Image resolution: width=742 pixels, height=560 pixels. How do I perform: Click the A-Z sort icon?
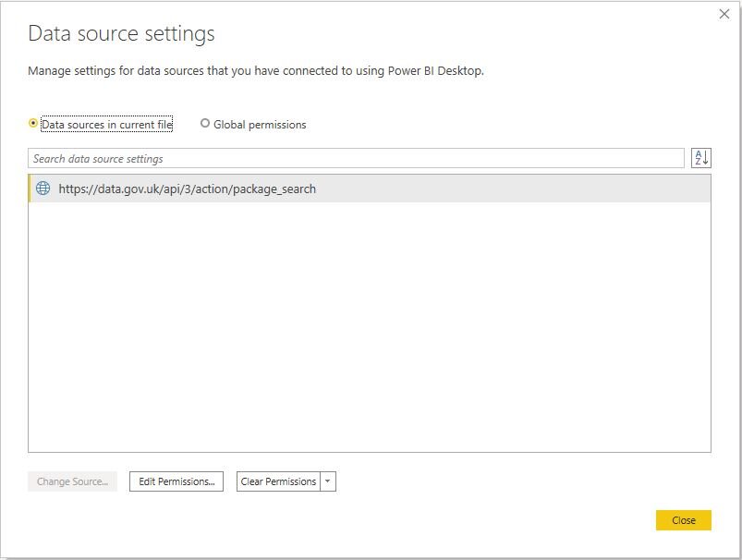(x=700, y=158)
